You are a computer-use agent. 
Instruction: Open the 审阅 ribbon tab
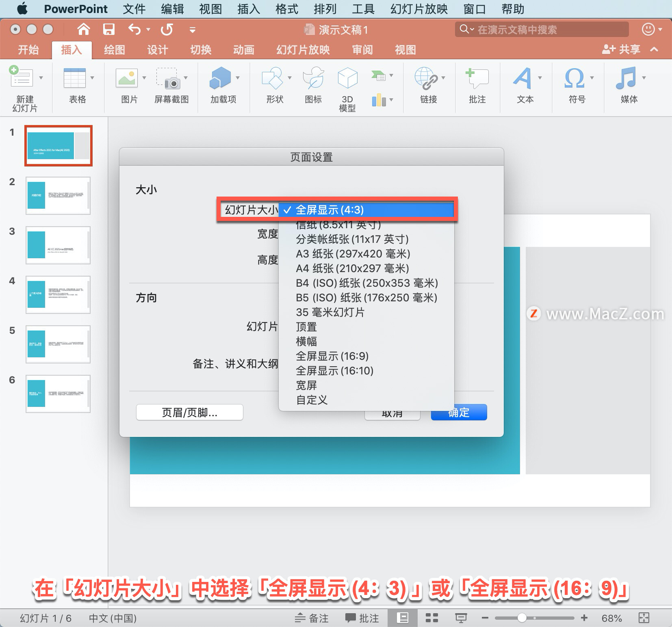pyautogui.click(x=362, y=50)
